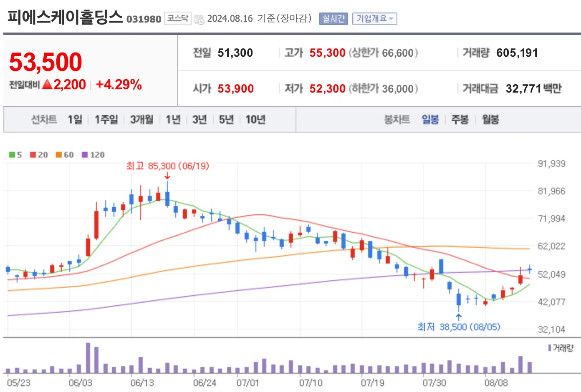Select the 1년 line chart period
Screen dimensions: 581x392
click(x=173, y=120)
